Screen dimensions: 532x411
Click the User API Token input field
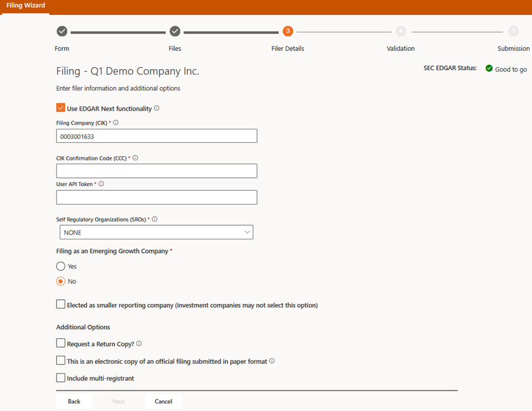157,197
